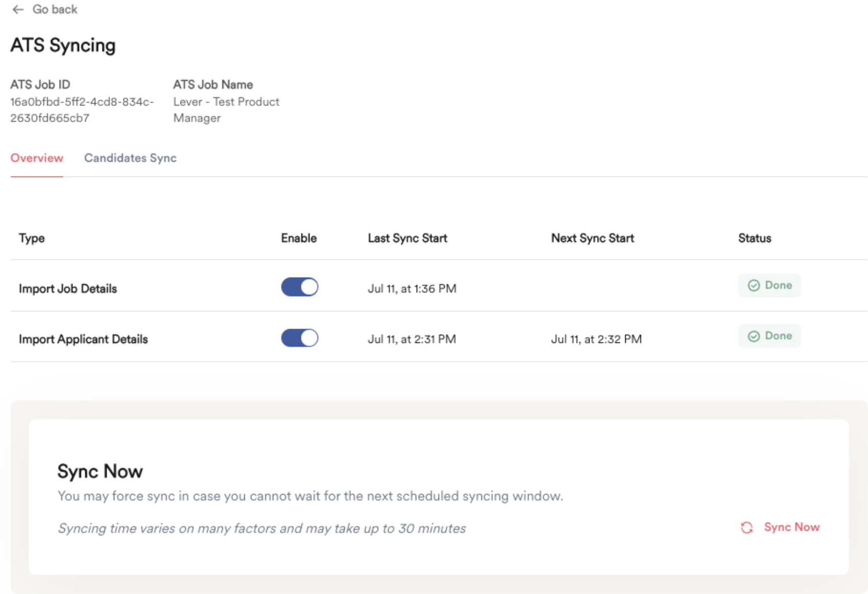Click the checkmark icon in Import Applicant Details status

tap(753, 336)
